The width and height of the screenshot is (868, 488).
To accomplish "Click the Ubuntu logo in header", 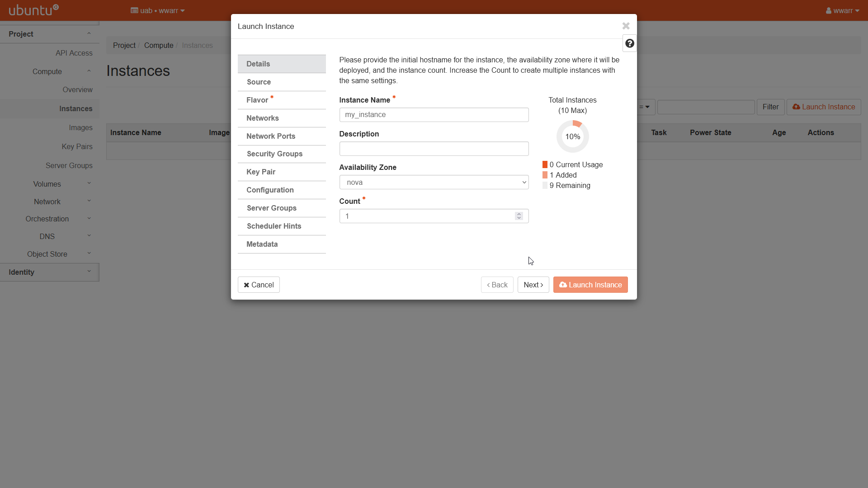I will pyautogui.click(x=34, y=10).
